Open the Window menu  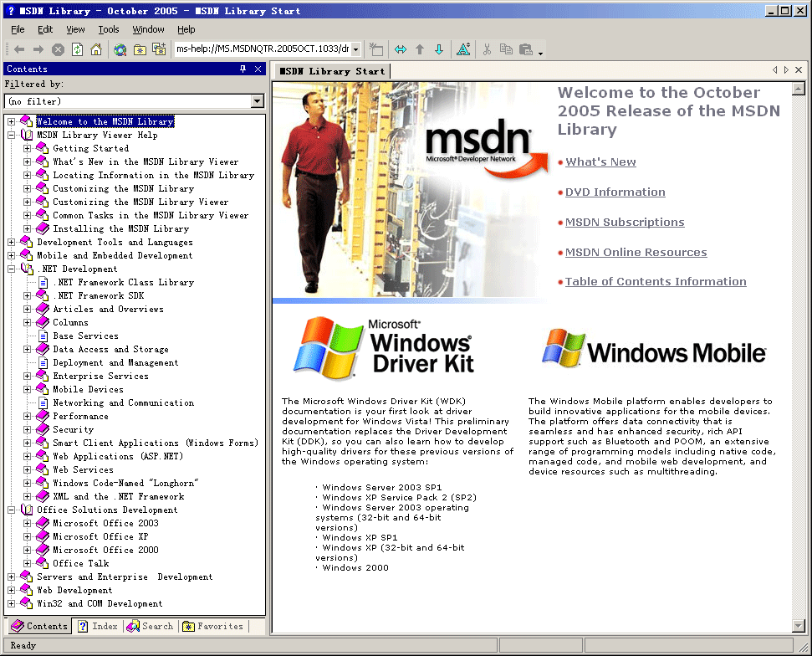[x=148, y=29]
